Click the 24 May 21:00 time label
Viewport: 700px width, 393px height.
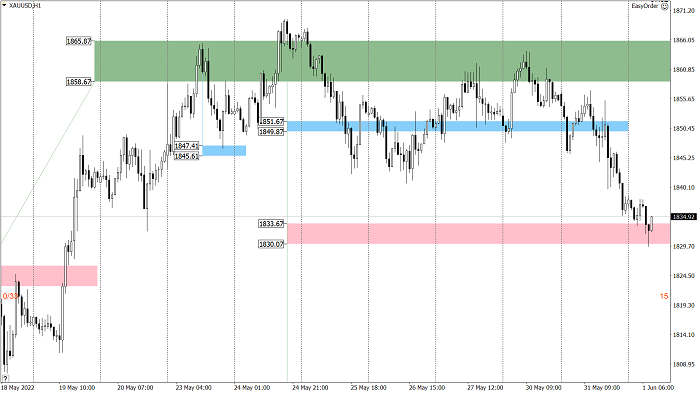pyautogui.click(x=310, y=388)
